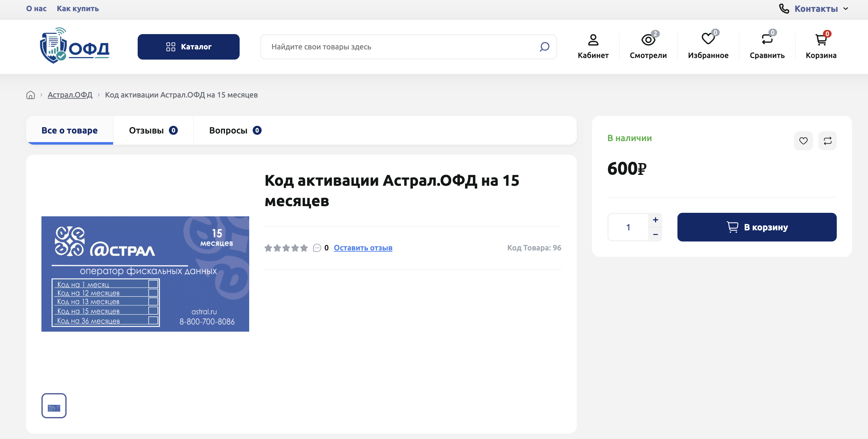Open the Кабинет user account
This screenshot has width=868, height=439.
pos(593,47)
